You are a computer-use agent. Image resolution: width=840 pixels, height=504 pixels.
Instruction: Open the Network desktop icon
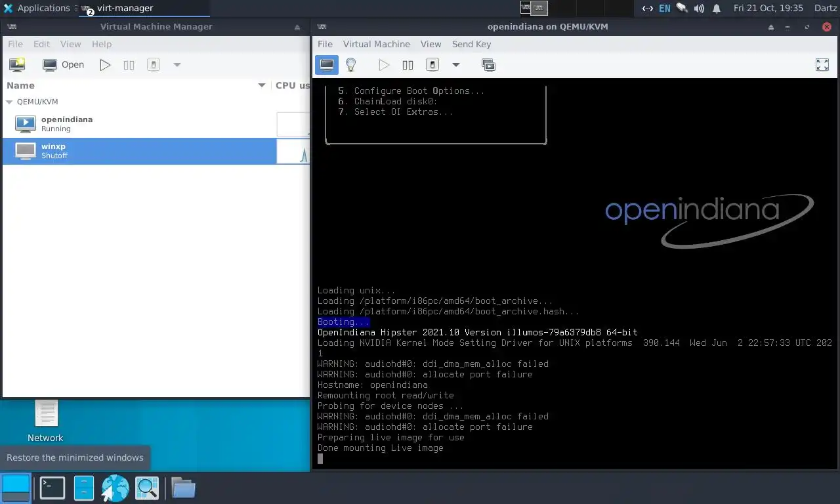pyautogui.click(x=46, y=421)
